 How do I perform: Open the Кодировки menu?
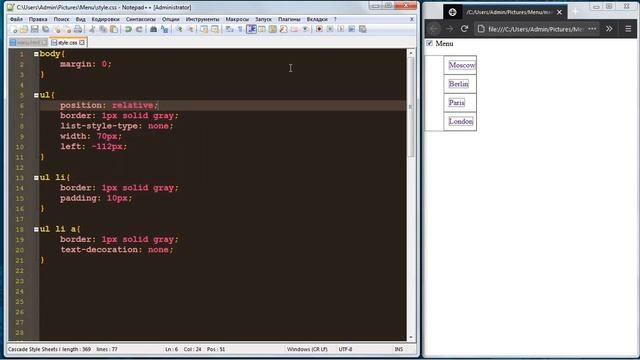tap(105, 19)
